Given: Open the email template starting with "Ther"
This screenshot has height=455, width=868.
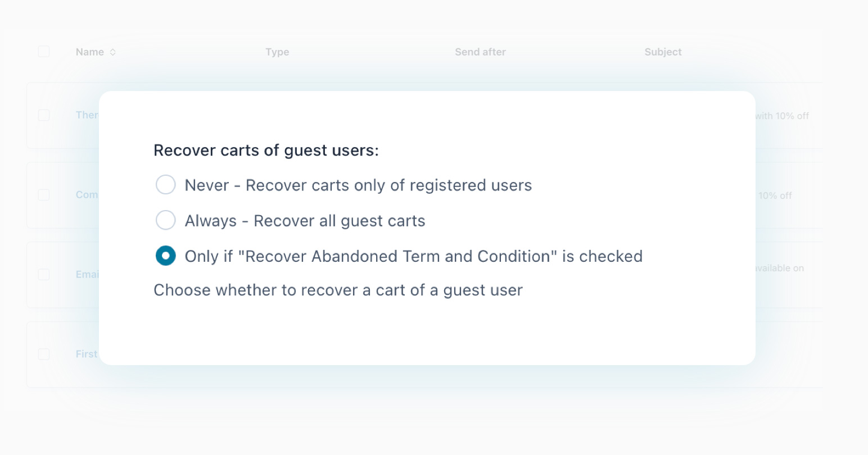Looking at the screenshot, I should point(87,115).
